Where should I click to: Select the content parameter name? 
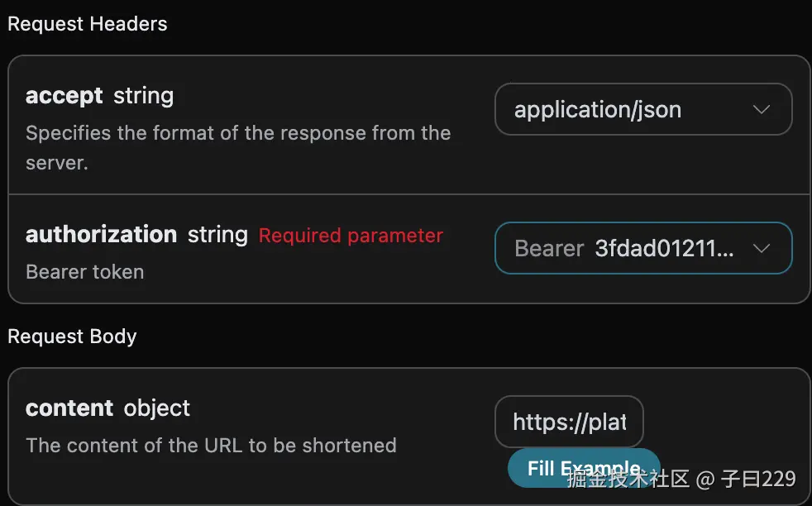[69, 408]
